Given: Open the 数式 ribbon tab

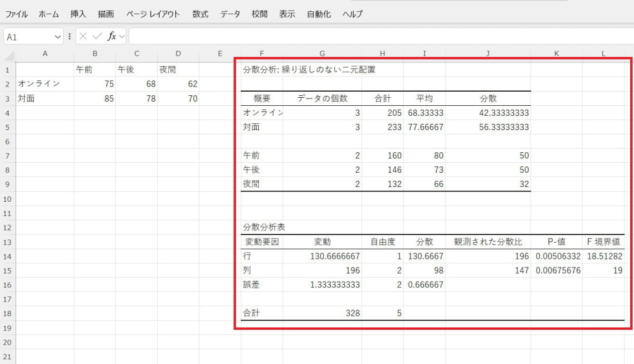Looking at the screenshot, I should (200, 14).
